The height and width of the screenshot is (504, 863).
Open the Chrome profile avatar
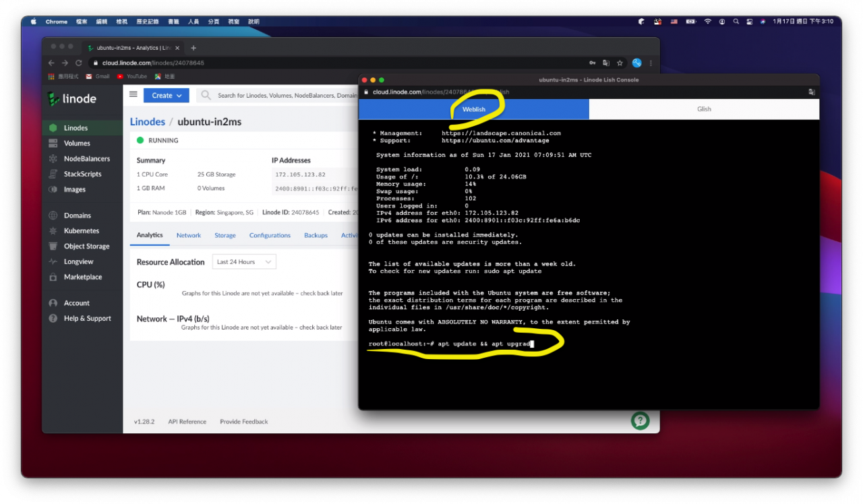tap(636, 63)
